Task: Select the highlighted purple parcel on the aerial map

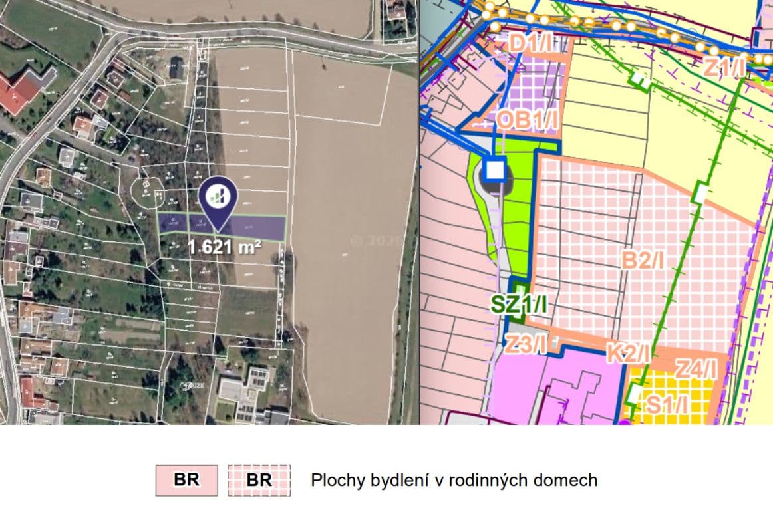Action: (x=222, y=227)
